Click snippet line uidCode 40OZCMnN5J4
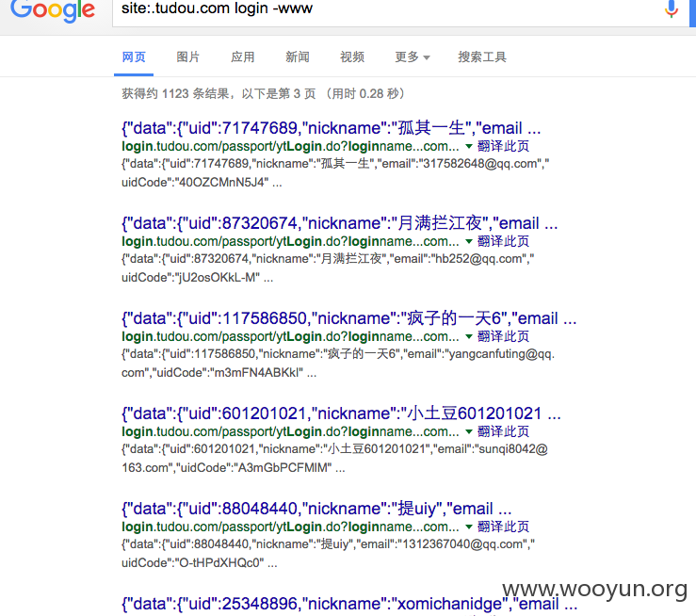This screenshot has width=696, height=616. click(x=202, y=183)
